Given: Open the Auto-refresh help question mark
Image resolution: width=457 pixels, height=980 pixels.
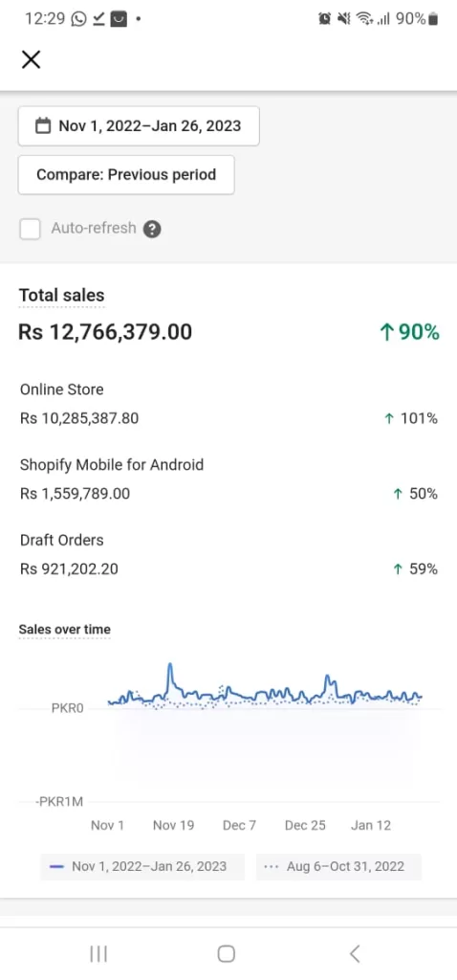Looking at the screenshot, I should click(x=152, y=230).
